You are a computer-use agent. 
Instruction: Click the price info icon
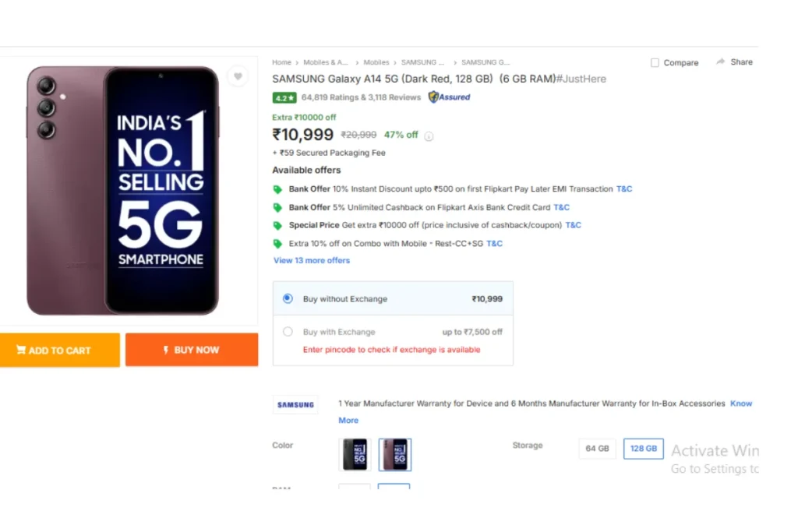(429, 136)
